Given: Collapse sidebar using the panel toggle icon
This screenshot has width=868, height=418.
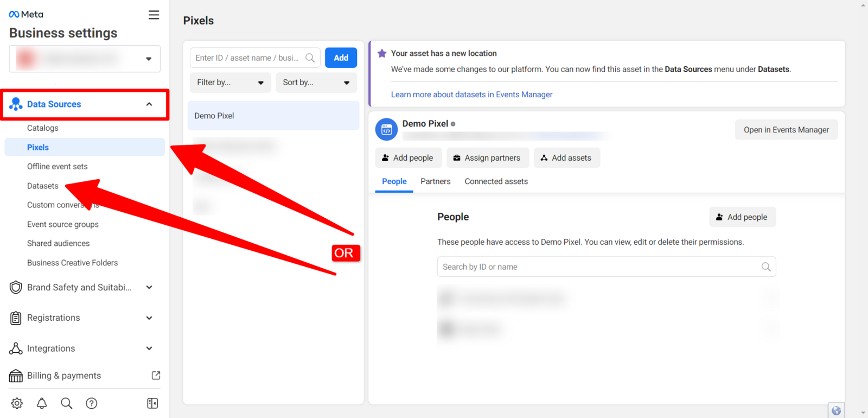Looking at the screenshot, I should pos(152,403).
